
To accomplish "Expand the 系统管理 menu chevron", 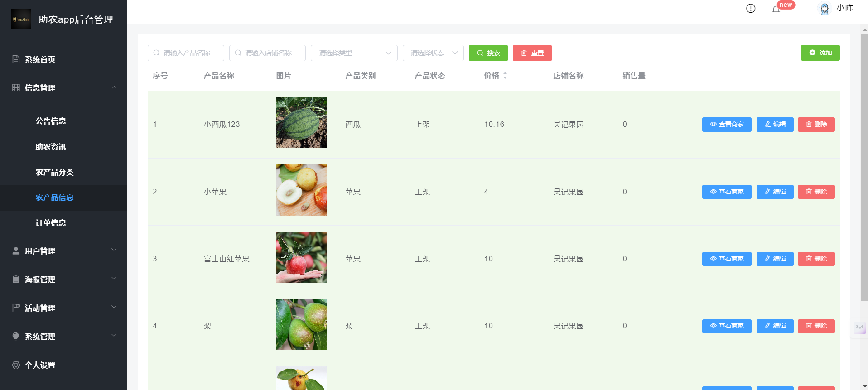I will point(114,335).
